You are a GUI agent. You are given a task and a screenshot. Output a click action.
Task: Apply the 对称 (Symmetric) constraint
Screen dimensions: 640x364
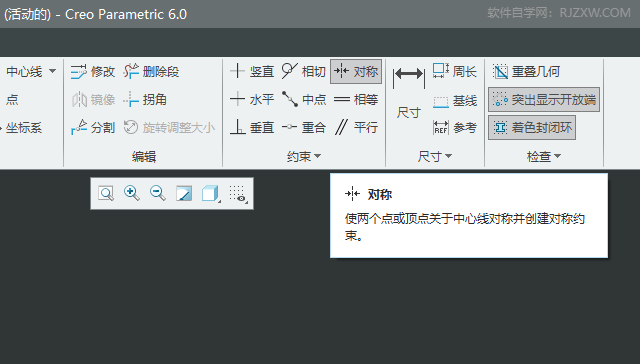(x=356, y=71)
